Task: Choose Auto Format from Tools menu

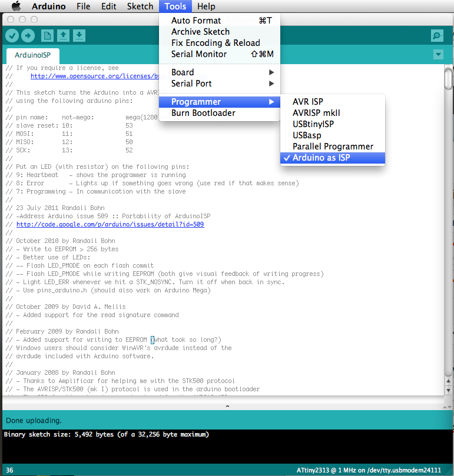Action: pos(220,21)
